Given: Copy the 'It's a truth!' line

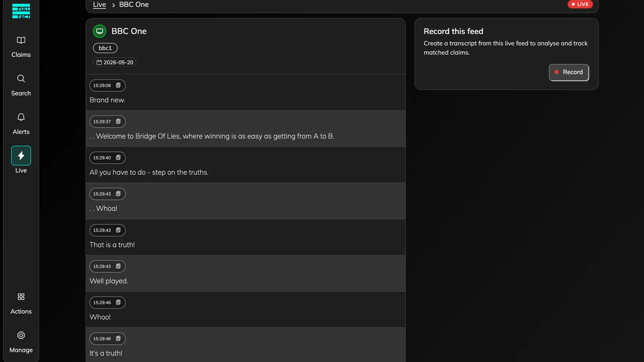Looking at the screenshot, I should tap(118, 339).
